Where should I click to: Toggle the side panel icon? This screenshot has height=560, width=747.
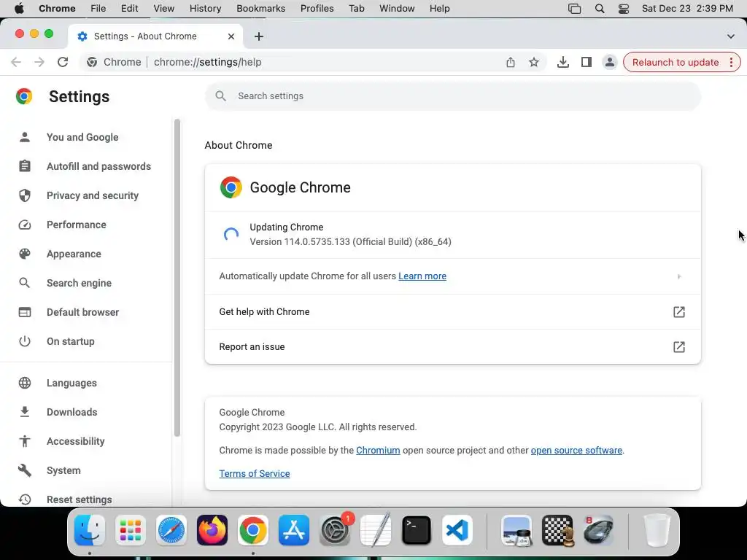586,62
